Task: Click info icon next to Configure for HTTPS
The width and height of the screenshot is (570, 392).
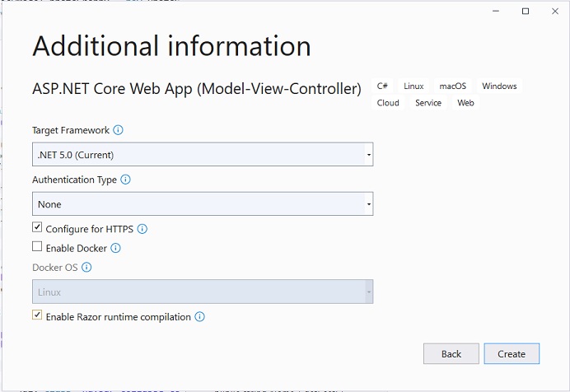Action: click(142, 229)
